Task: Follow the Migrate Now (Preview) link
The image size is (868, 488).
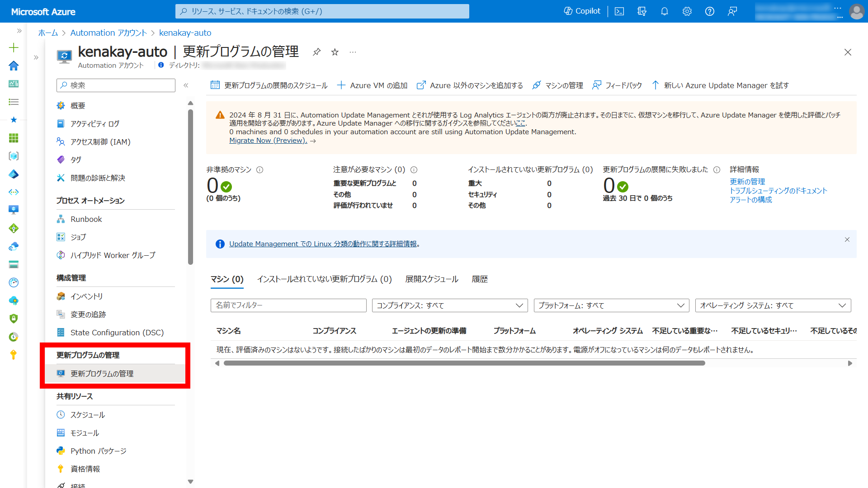Action: tap(268, 141)
